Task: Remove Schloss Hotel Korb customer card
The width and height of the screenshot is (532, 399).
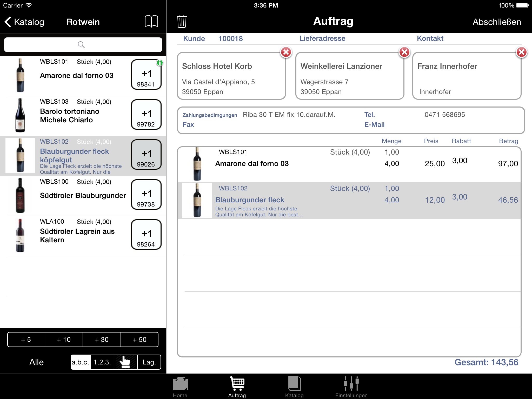Action: 286,52
